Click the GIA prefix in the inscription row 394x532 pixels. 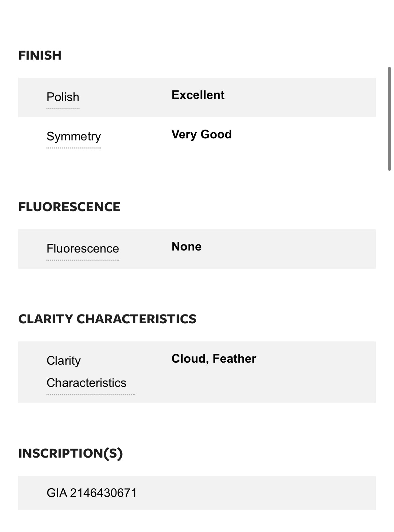[x=57, y=493]
